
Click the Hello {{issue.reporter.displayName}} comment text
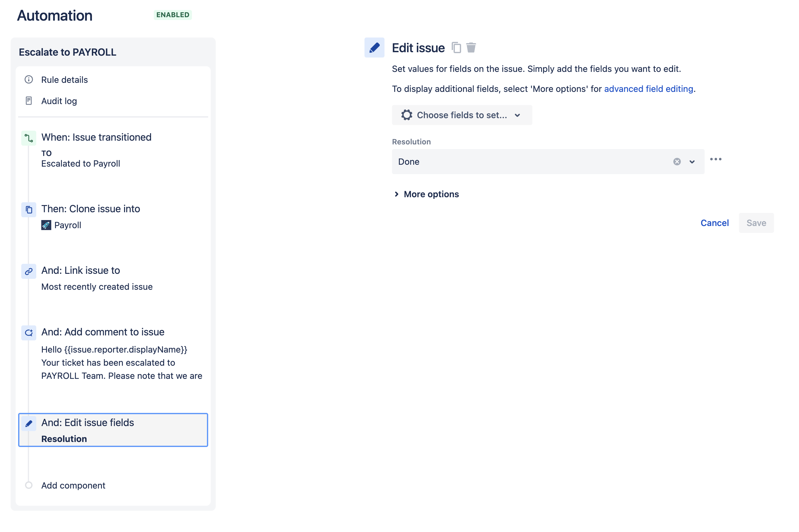pos(114,349)
